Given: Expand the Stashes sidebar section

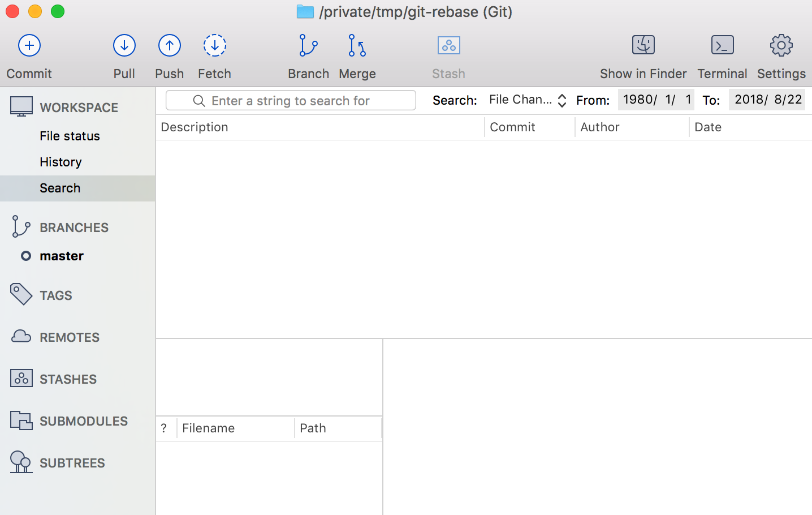Looking at the screenshot, I should 68,379.
